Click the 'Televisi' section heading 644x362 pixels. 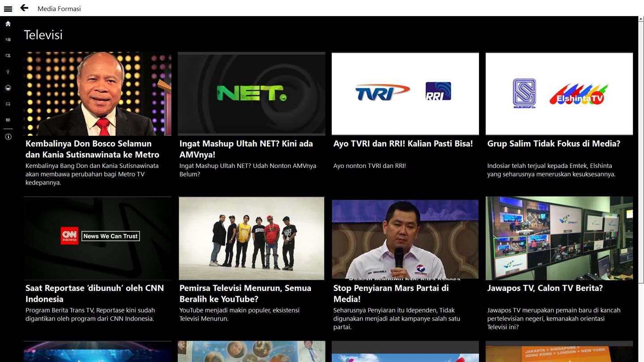pyautogui.click(x=43, y=35)
